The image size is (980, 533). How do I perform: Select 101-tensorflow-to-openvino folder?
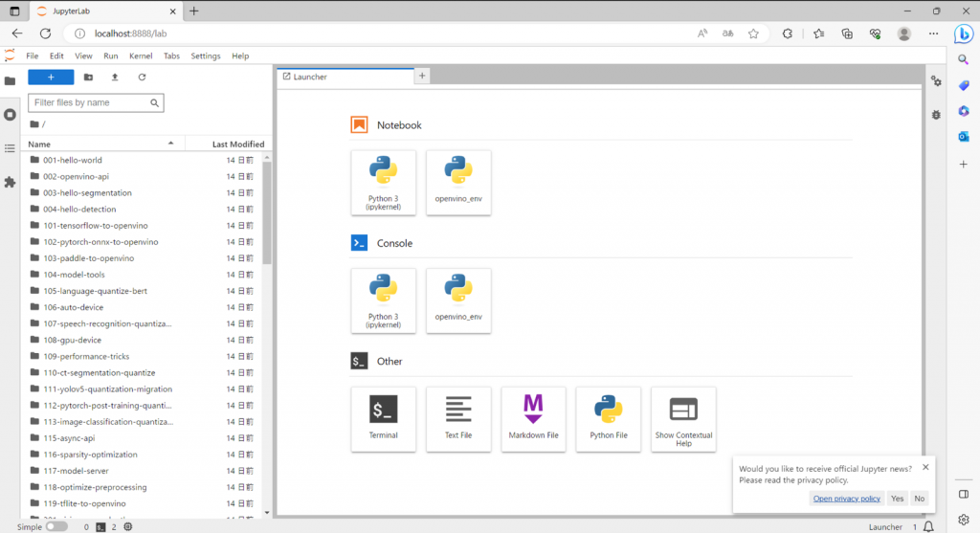pyautogui.click(x=144, y=225)
